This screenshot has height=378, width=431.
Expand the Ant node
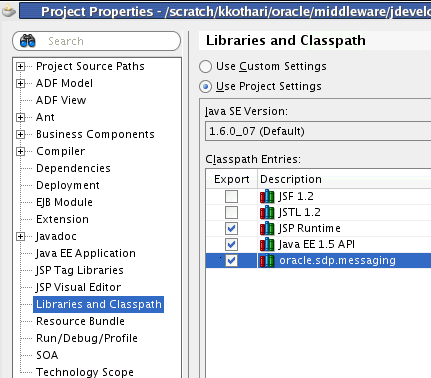(x=20, y=117)
